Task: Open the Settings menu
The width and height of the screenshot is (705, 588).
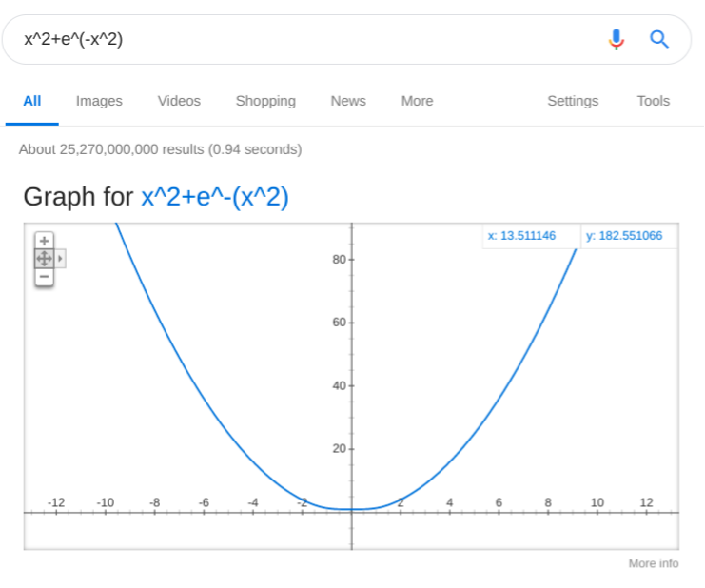Action: [573, 101]
